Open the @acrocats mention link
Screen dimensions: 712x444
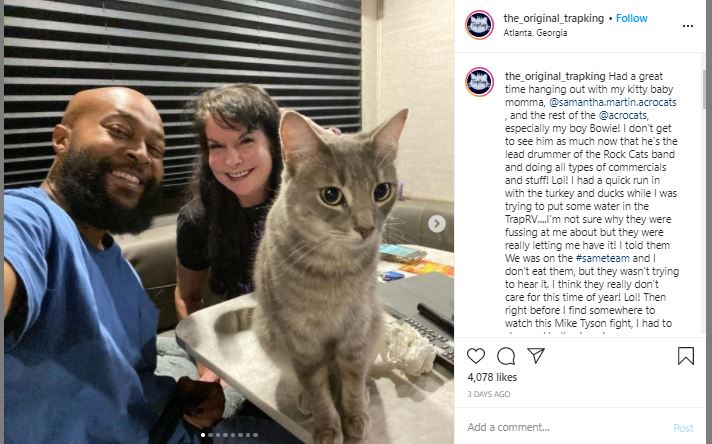pyautogui.click(x=623, y=115)
